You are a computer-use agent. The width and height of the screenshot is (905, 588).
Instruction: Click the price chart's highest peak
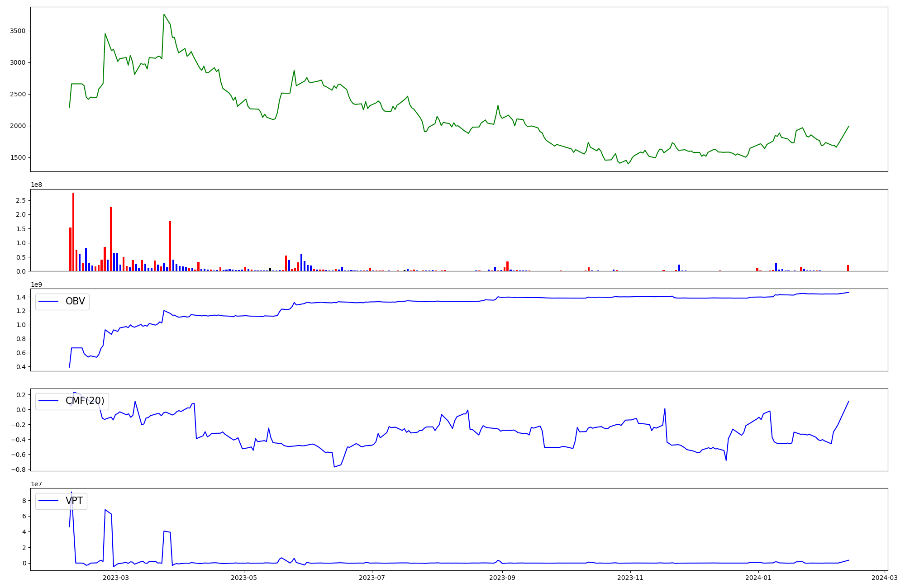(x=164, y=14)
